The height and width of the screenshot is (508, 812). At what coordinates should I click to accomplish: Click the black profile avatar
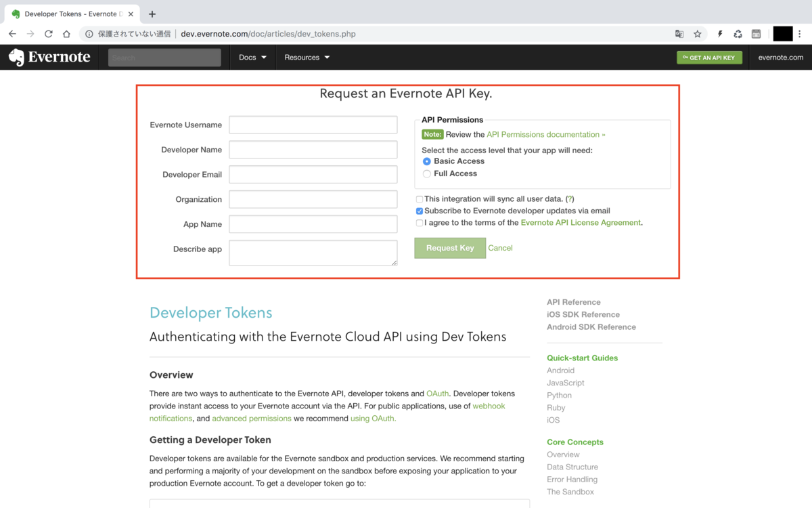pyautogui.click(x=783, y=34)
